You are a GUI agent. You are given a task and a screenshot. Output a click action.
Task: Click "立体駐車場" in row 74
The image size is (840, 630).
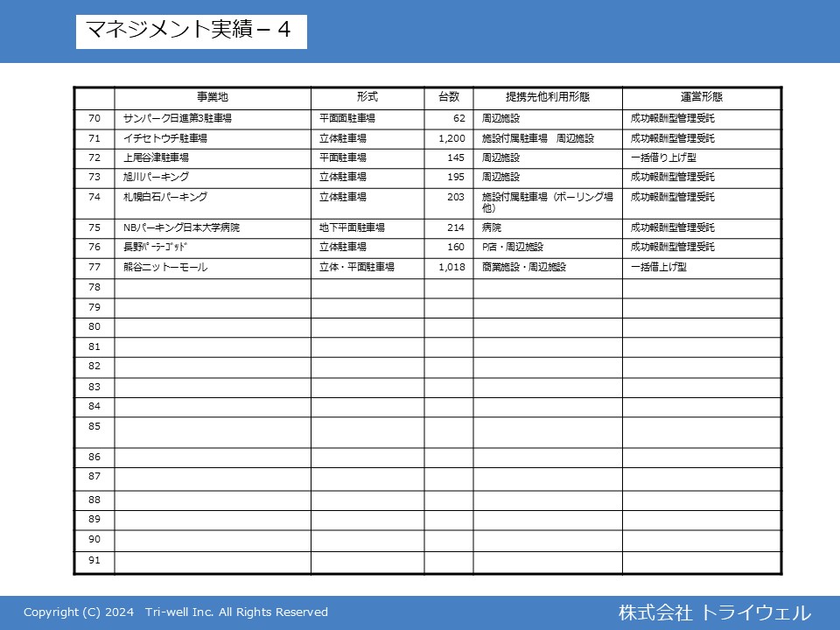[343, 197]
